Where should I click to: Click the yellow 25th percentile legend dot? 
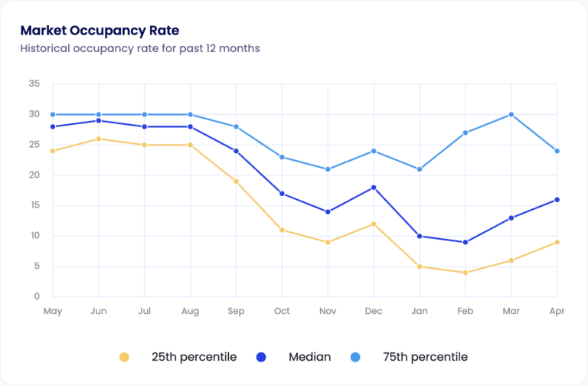click(125, 357)
